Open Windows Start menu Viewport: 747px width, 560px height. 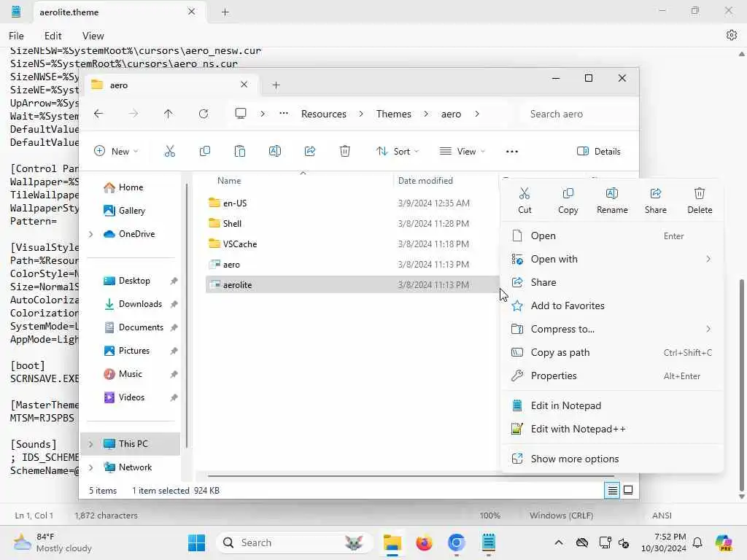(x=196, y=542)
